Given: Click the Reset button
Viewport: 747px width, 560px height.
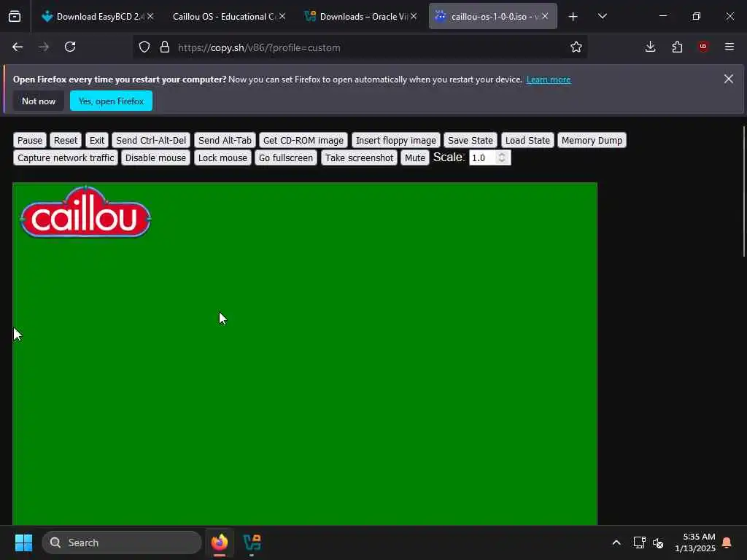Looking at the screenshot, I should pyautogui.click(x=65, y=141).
